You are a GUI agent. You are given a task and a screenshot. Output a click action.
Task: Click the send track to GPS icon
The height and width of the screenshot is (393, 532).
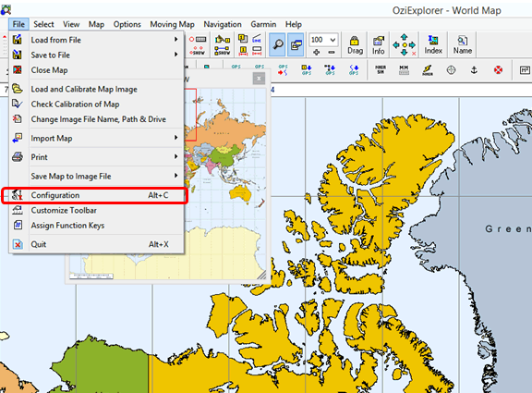click(283, 70)
